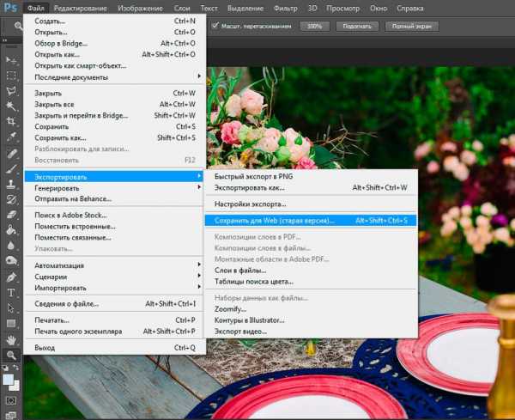Select the Pen tool
The width and height of the screenshot is (515, 420).
click(11, 277)
